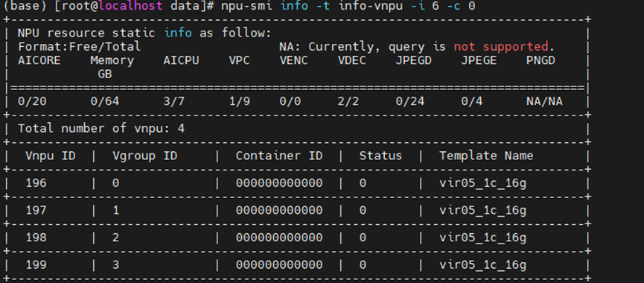Select the VDEC value 2/2
The height and width of the screenshot is (283, 644).
click(348, 101)
